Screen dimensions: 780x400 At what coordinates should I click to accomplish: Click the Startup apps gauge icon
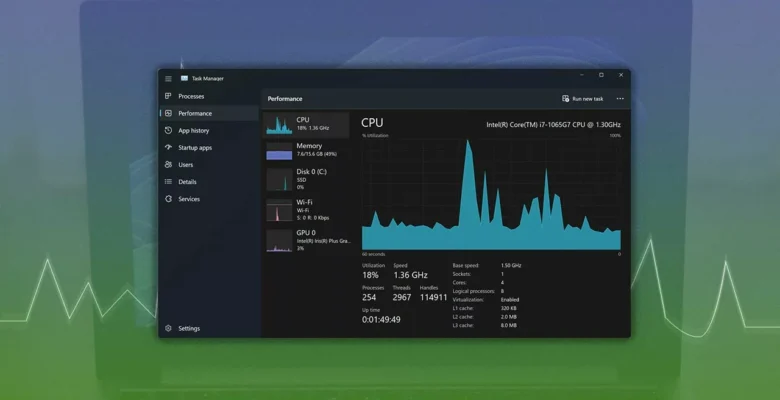pos(168,147)
